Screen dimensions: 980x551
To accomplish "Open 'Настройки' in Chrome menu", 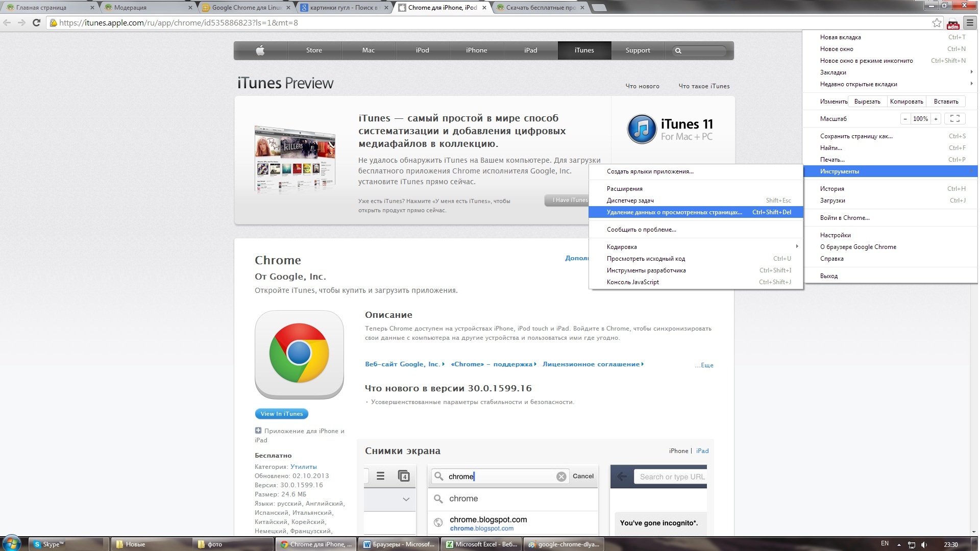I will [x=891, y=235].
